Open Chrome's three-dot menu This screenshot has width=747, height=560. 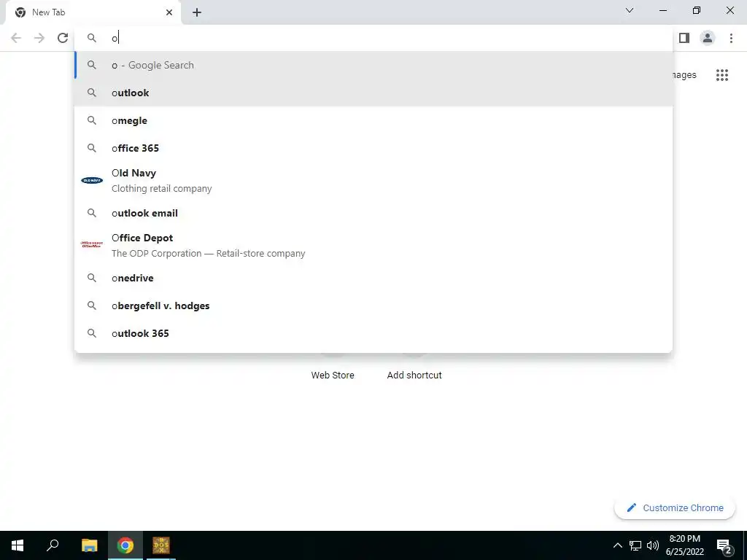click(731, 38)
